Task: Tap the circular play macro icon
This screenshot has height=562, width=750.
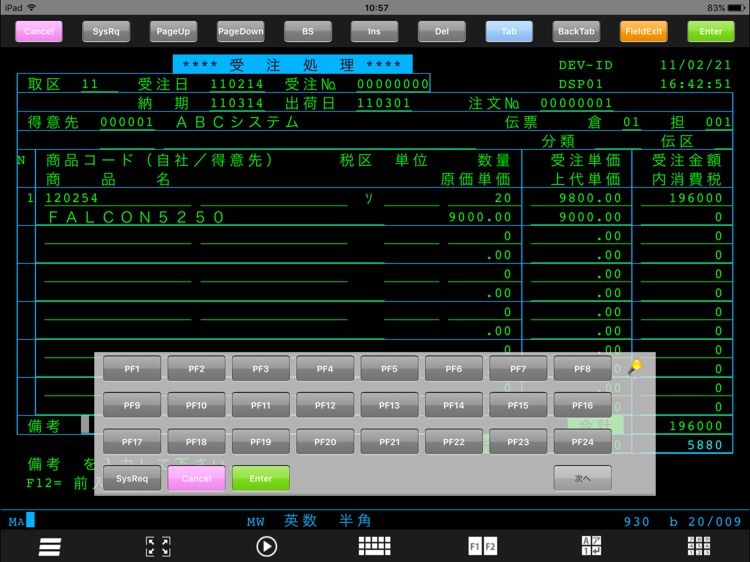Action: point(266,547)
